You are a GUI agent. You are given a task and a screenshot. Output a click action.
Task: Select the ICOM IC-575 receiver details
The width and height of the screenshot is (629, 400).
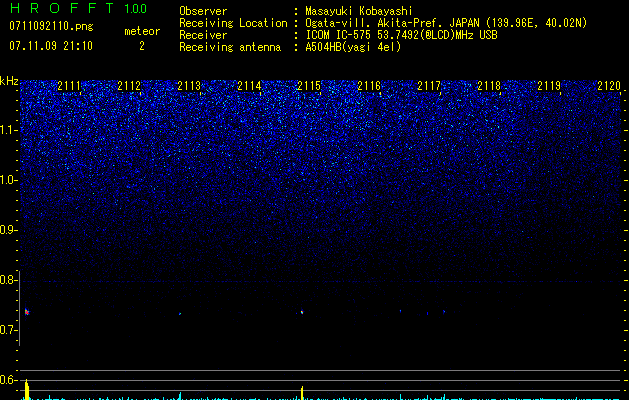click(401, 35)
